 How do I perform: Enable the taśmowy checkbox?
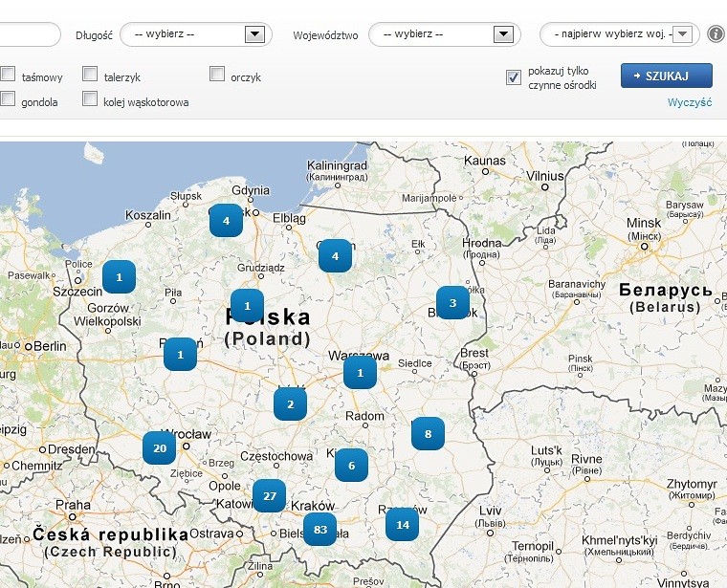[8, 75]
